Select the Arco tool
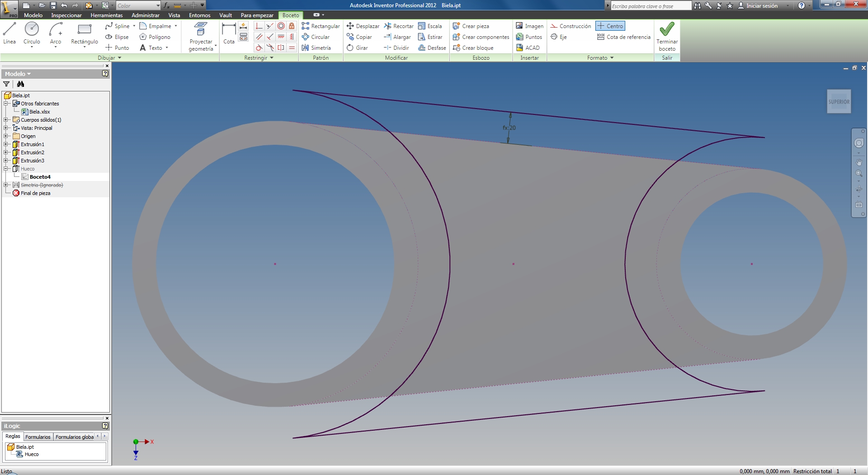The image size is (868, 475). [x=56, y=33]
